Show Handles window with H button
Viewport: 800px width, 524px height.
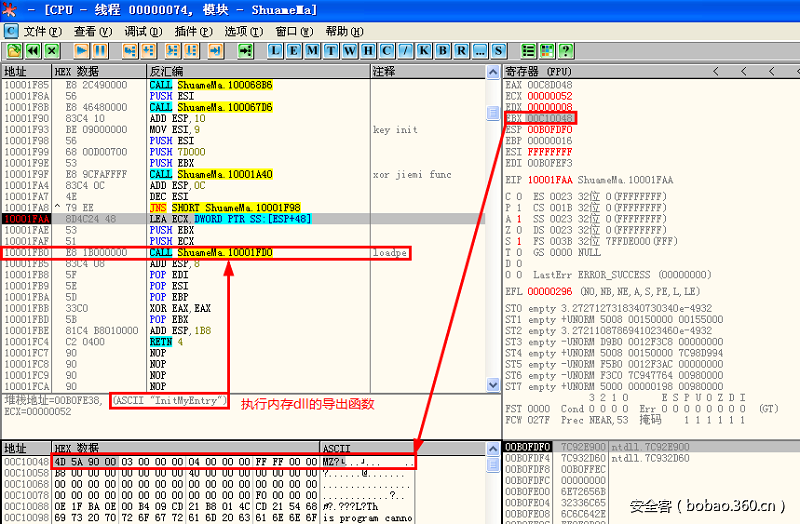tap(367, 50)
